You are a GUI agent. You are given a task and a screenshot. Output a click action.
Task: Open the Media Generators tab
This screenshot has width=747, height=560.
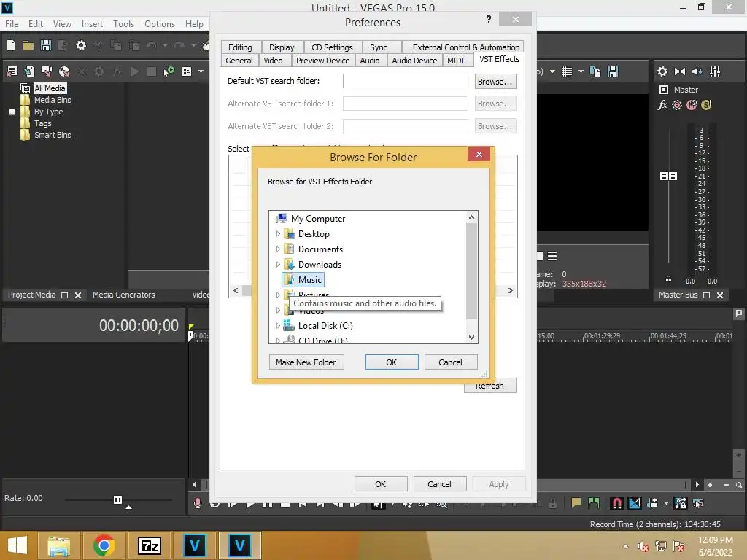click(x=124, y=295)
